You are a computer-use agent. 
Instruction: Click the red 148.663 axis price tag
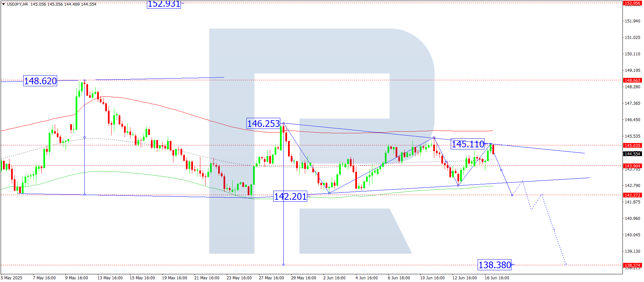pyautogui.click(x=633, y=80)
